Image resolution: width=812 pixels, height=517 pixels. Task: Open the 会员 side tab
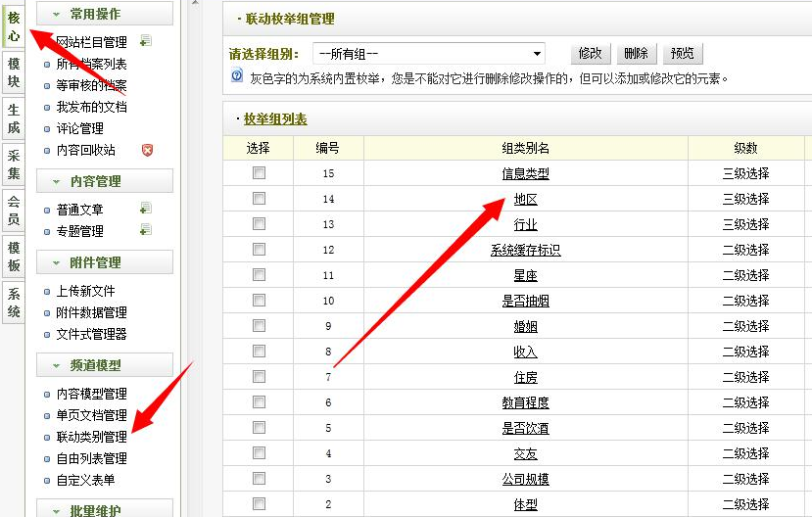[14, 209]
